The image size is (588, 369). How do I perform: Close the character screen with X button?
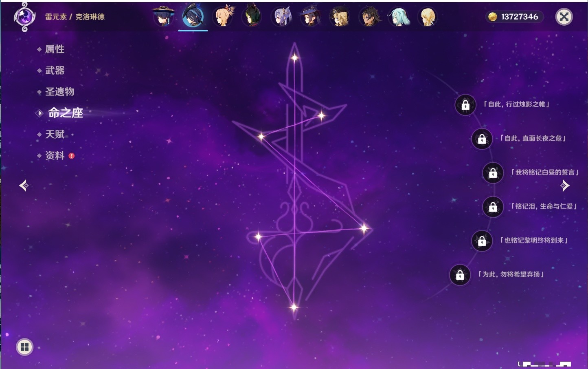(564, 17)
